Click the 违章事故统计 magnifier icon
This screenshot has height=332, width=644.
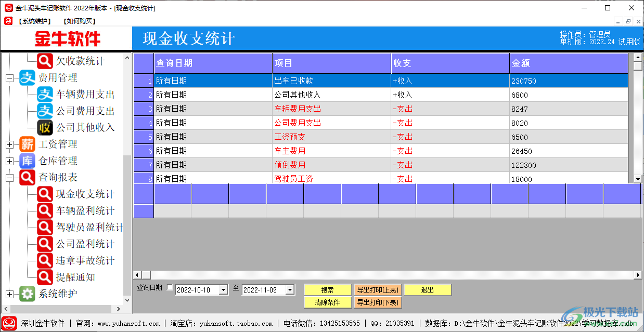44,261
